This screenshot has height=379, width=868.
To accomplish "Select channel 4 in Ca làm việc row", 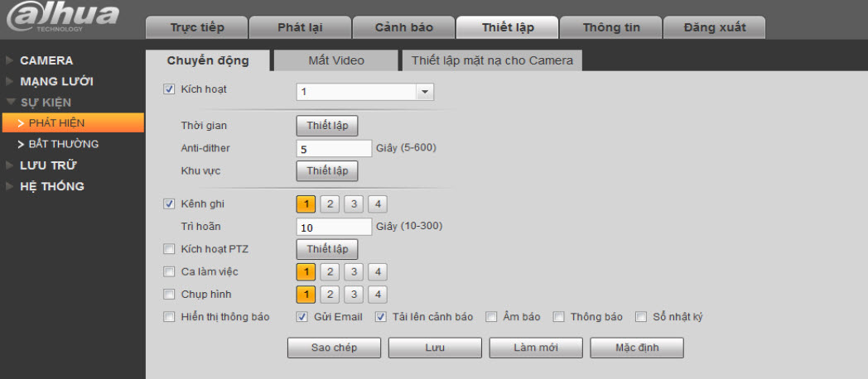I will point(377,271).
